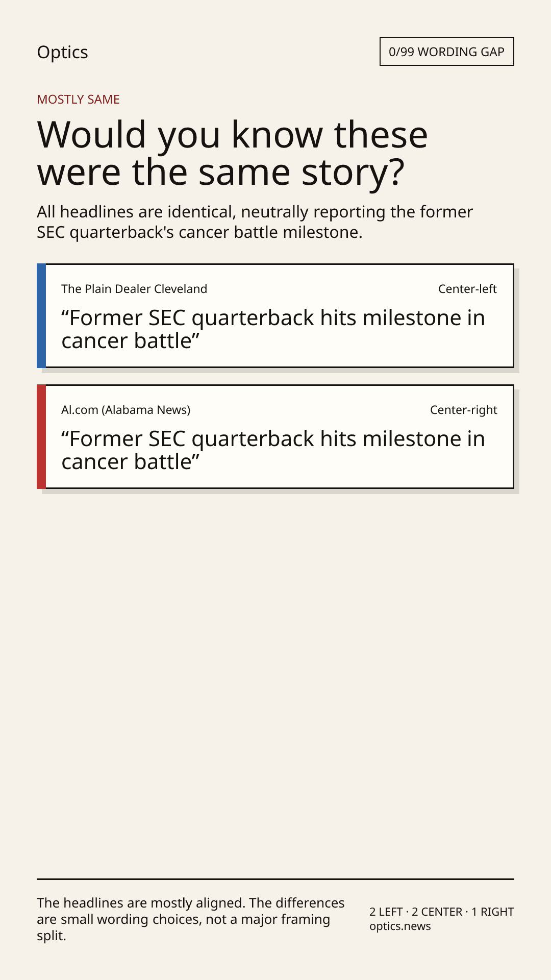Click the 0/99 WORDING GAP badge
This screenshot has width=551, height=980.
(x=446, y=52)
